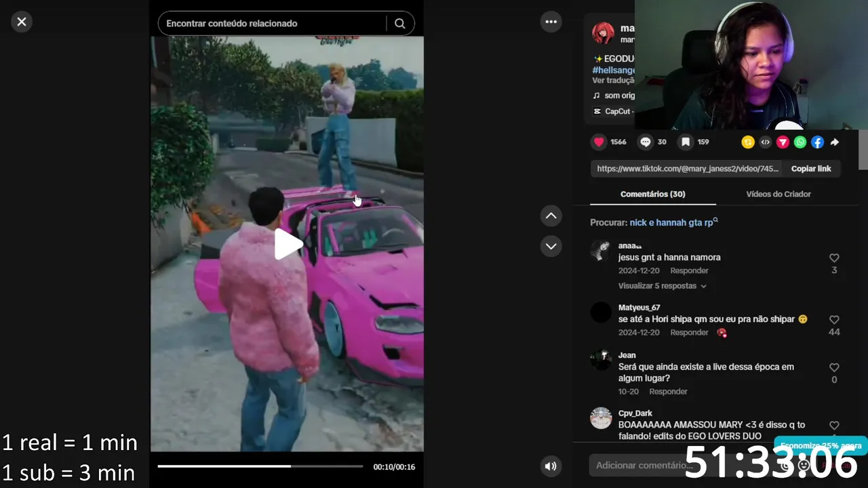Switch to the 'Comentários (30)' tab
Screen dimensions: 868x488
point(653,194)
